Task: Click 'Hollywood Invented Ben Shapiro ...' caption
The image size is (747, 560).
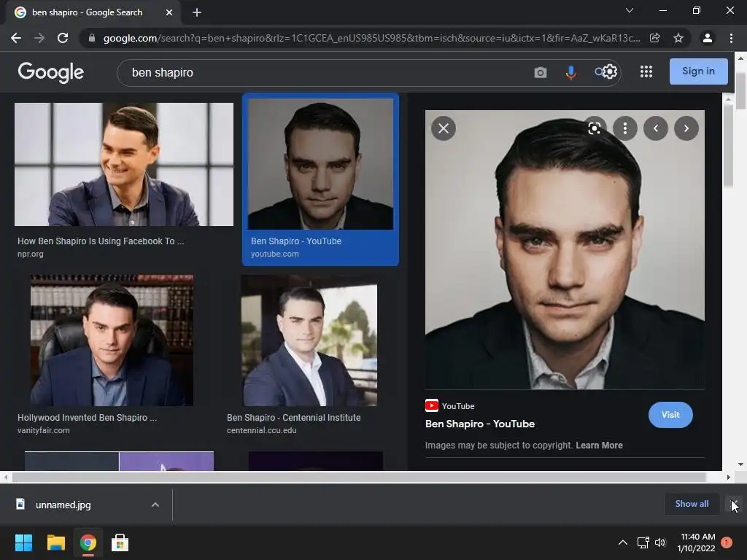Action: tap(88, 418)
